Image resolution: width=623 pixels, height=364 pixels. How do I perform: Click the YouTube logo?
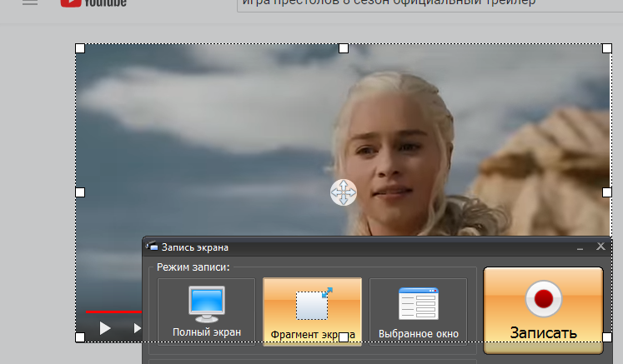(x=93, y=3)
